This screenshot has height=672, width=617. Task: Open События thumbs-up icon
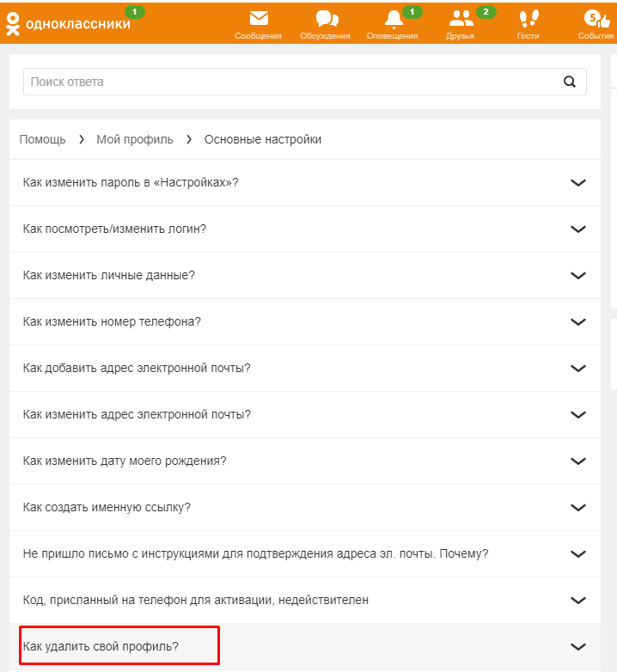pyautogui.click(x=596, y=18)
